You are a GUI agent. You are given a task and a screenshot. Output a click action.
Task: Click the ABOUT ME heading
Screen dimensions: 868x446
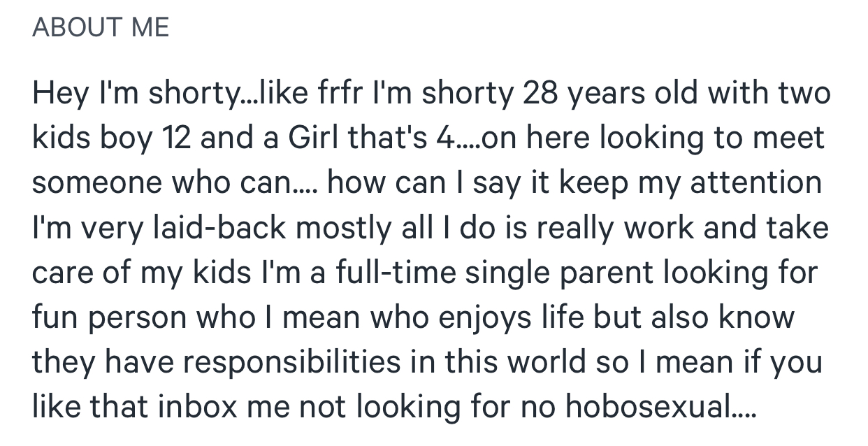(101, 27)
